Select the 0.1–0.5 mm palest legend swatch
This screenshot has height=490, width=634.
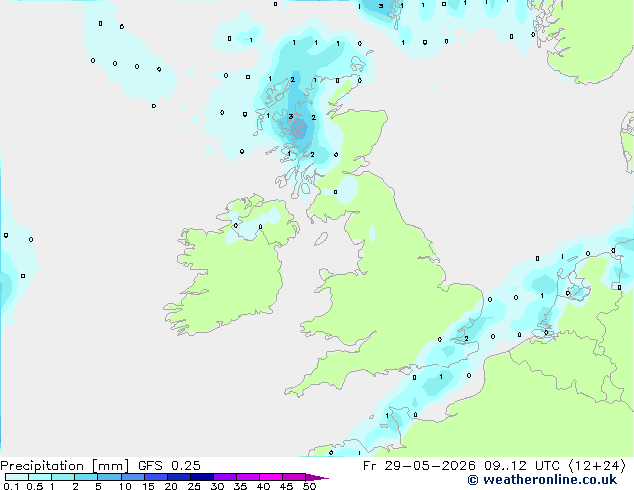[x=17, y=477]
